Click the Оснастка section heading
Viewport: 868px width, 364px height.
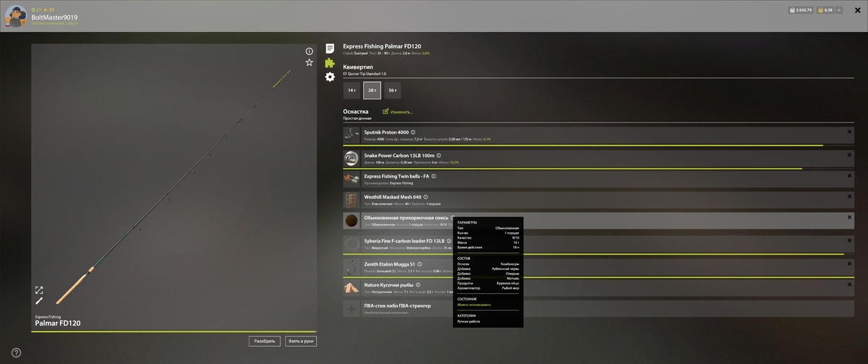coord(356,111)
